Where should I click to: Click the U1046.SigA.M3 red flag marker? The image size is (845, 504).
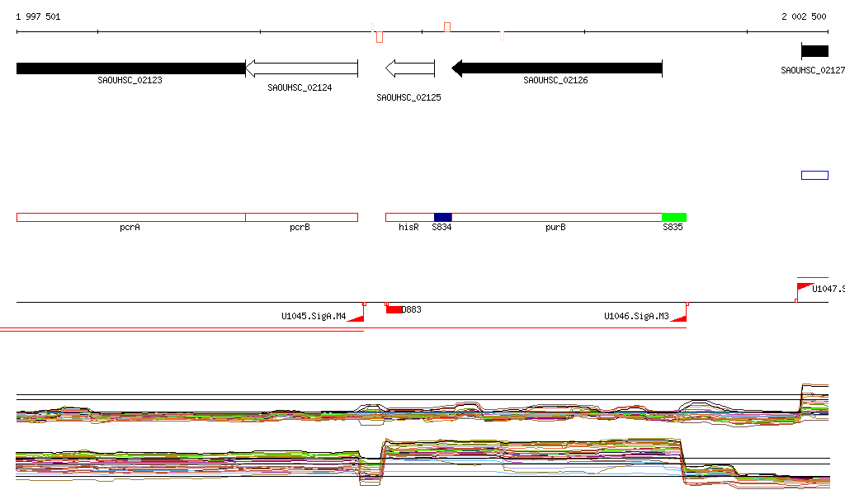point(679,317)
